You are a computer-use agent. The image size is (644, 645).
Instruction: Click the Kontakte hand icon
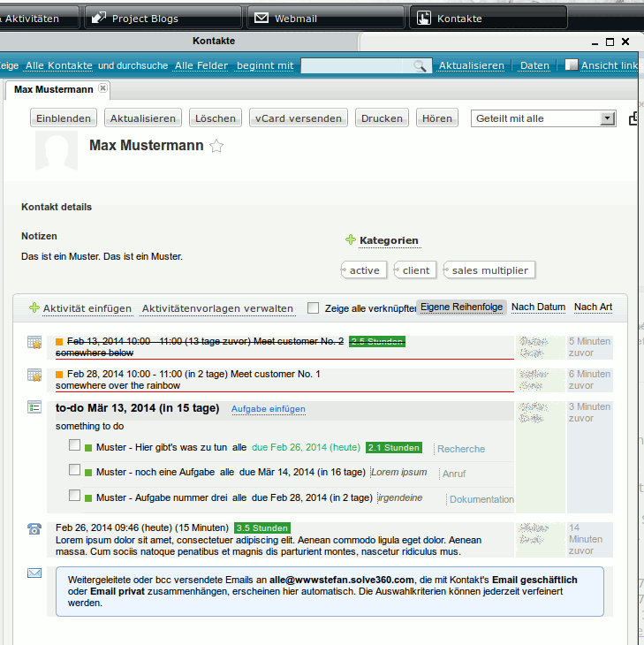pyautogui.click(x=423, y=18)
